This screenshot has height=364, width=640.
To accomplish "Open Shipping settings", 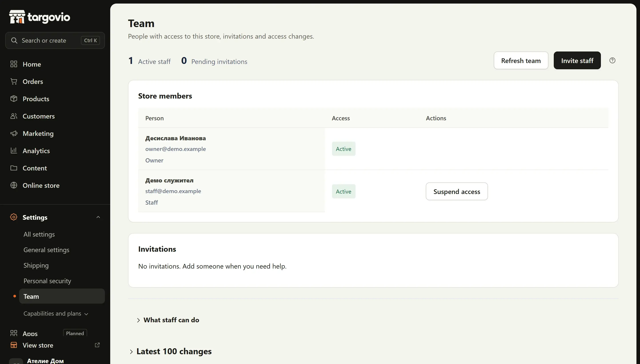I will pyautogui.click(x=36, y=265).
